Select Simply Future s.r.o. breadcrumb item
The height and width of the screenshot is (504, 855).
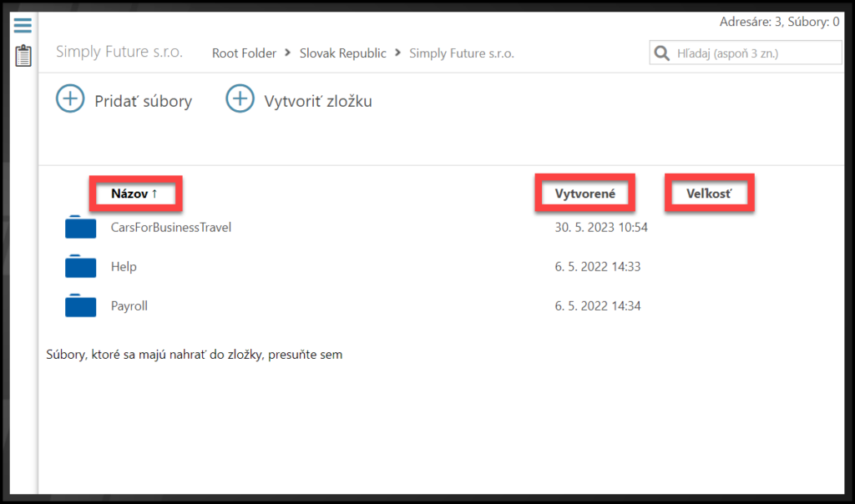click(x=462, y=53)
